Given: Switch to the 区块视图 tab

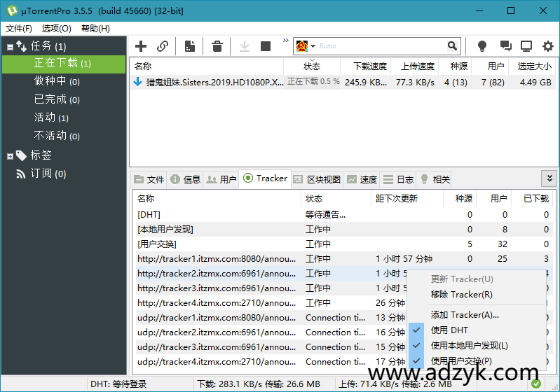Looking at the screenshot, I should click(x=317, y=179).
